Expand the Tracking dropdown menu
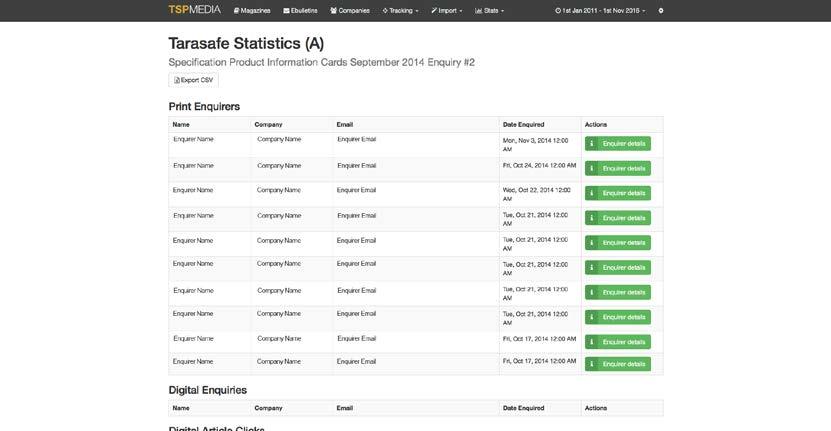Screen dimensions: 831x431 tap(400, 11)
